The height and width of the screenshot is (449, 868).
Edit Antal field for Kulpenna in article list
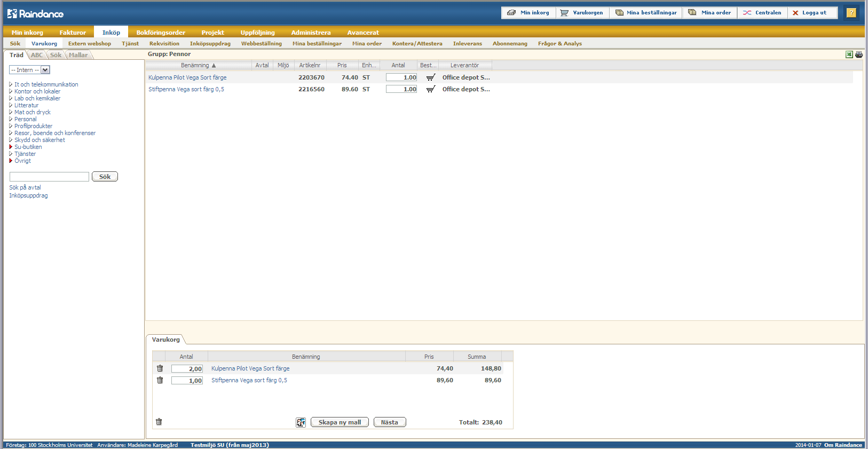[401, 77]
